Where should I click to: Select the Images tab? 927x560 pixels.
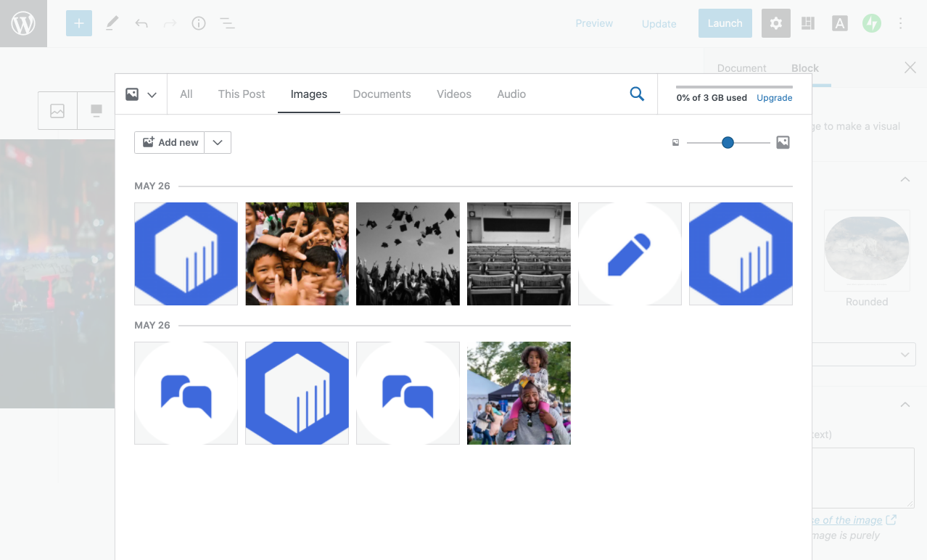309,94
